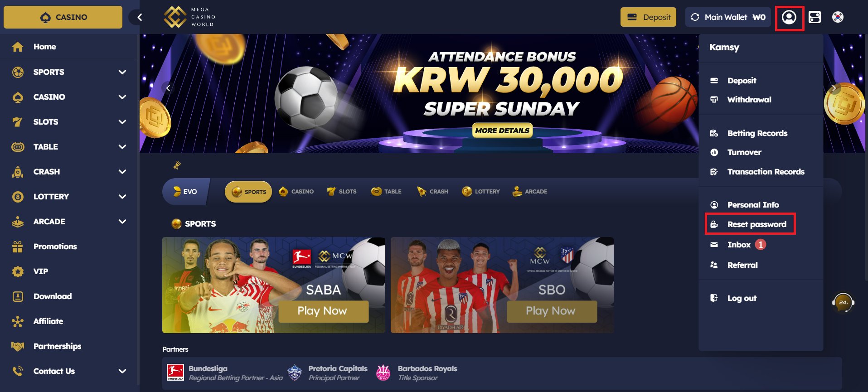
Task: Select the CASINO category tab
Action: [296, 192]
